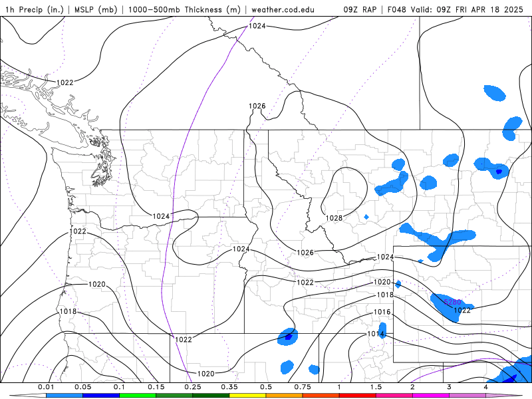Click the "1000-500mb Thickness (m)" header label
Screen dimensions: 532x399
click(184, 9)
